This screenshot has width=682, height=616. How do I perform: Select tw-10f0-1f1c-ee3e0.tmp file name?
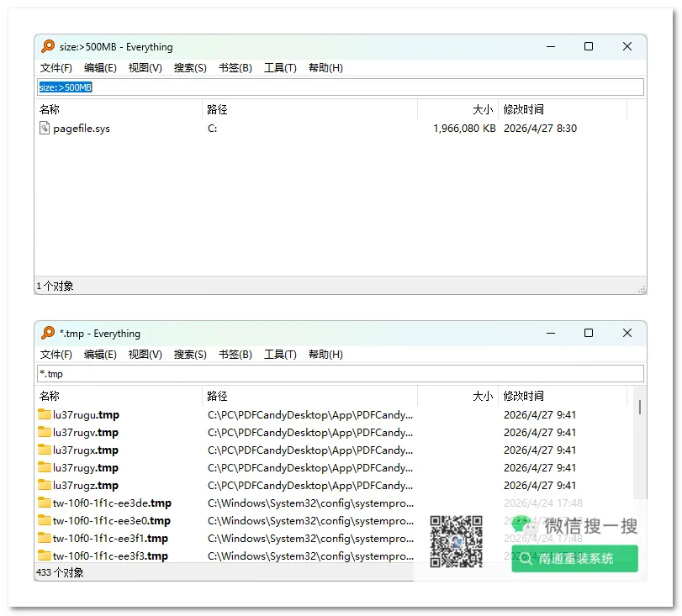point(112,520)
